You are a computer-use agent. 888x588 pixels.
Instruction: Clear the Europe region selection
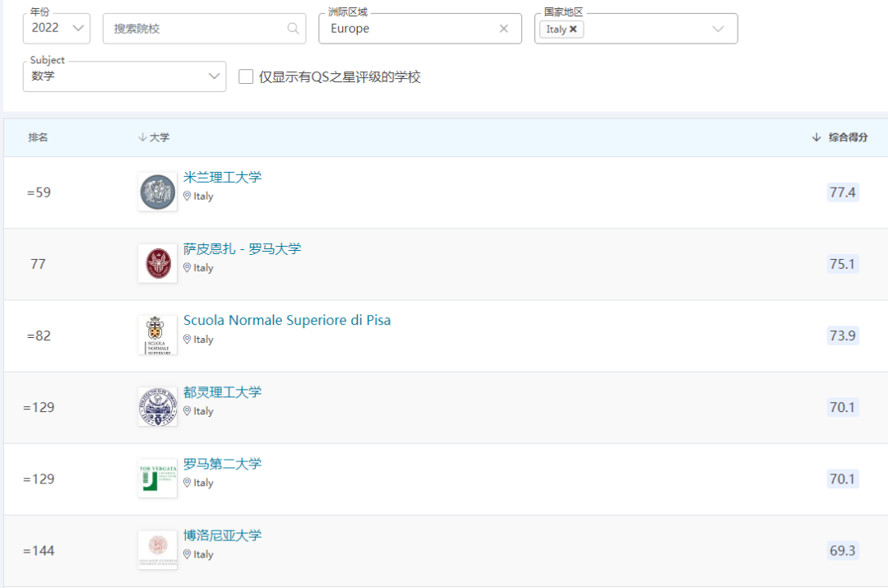pyautogui.click(x=503, y=28)
